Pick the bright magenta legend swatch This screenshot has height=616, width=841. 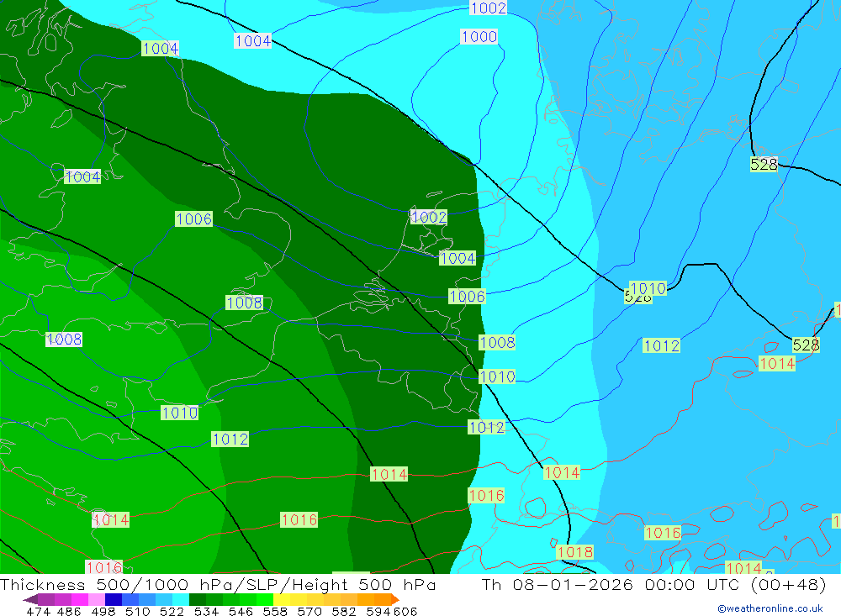(79, 599)
